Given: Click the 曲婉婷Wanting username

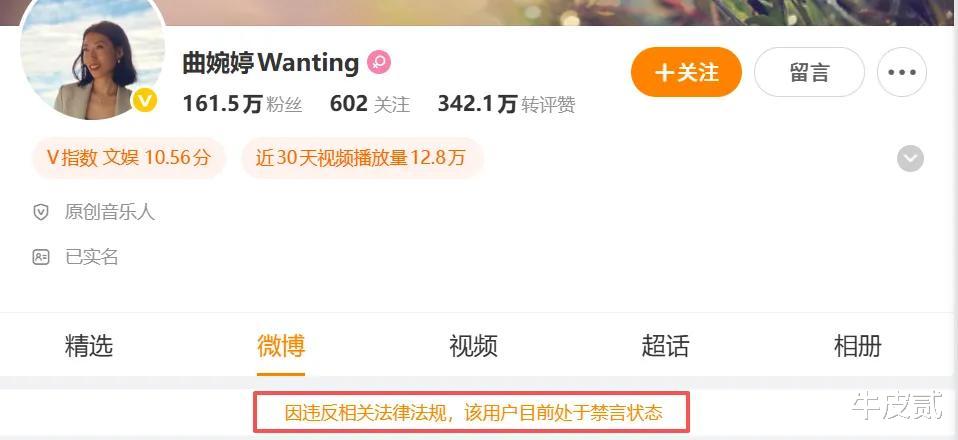Looking at the screenshot, I should tap(271, 63).
